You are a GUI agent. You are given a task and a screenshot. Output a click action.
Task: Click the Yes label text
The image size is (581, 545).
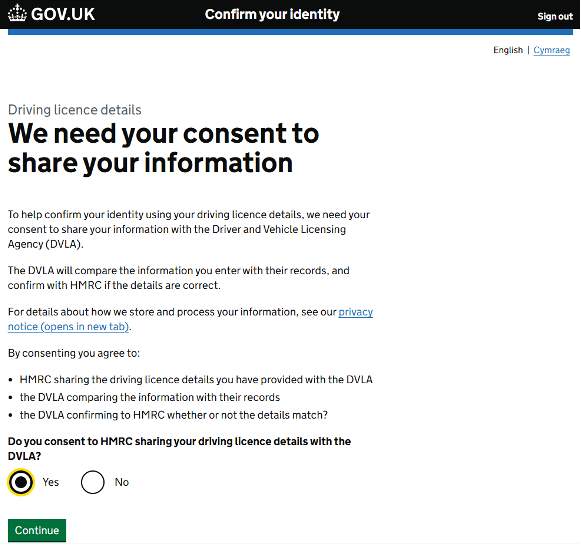[x=51, y=482]
